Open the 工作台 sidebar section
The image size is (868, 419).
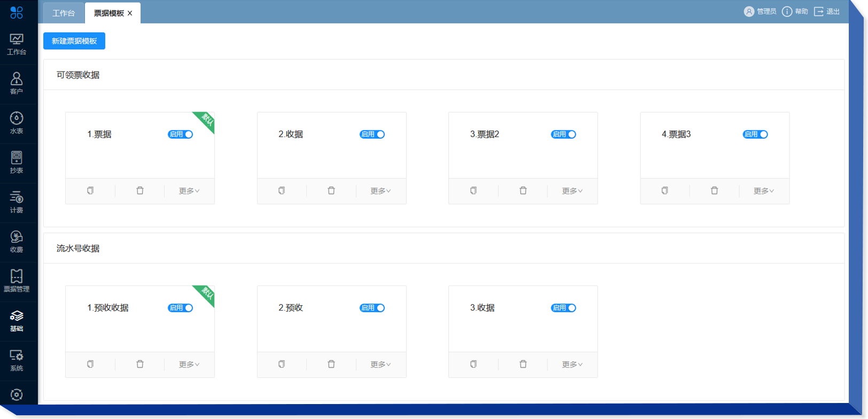(17, 45)
